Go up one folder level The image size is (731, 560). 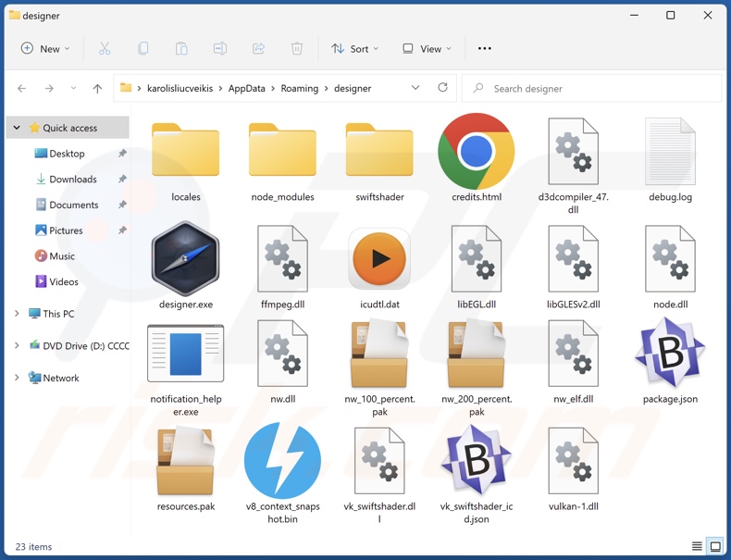pyautogui.click(x=97, y=89)
